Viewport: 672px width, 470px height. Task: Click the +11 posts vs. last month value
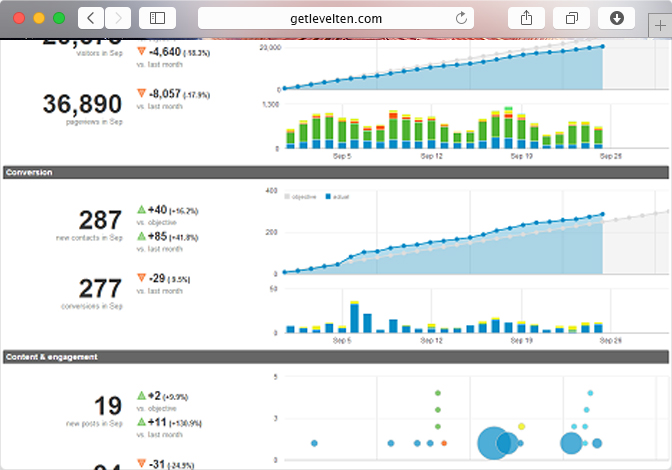[157, 422]
